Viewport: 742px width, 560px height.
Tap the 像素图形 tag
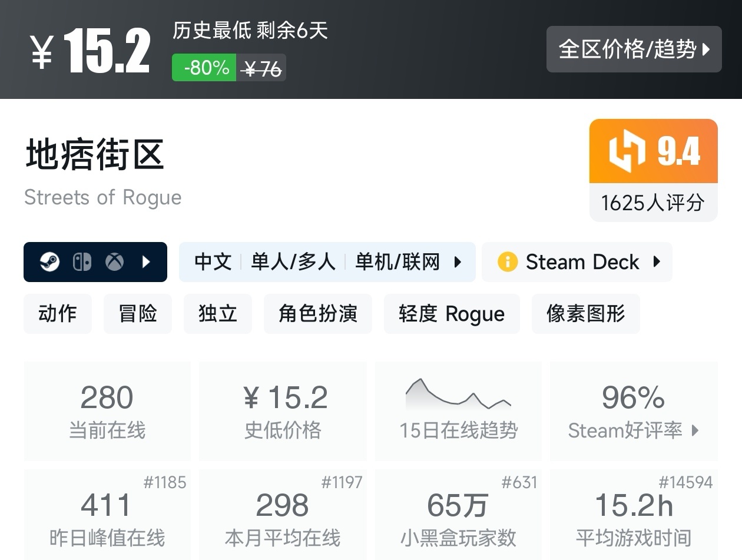click(x=585, y=313)
